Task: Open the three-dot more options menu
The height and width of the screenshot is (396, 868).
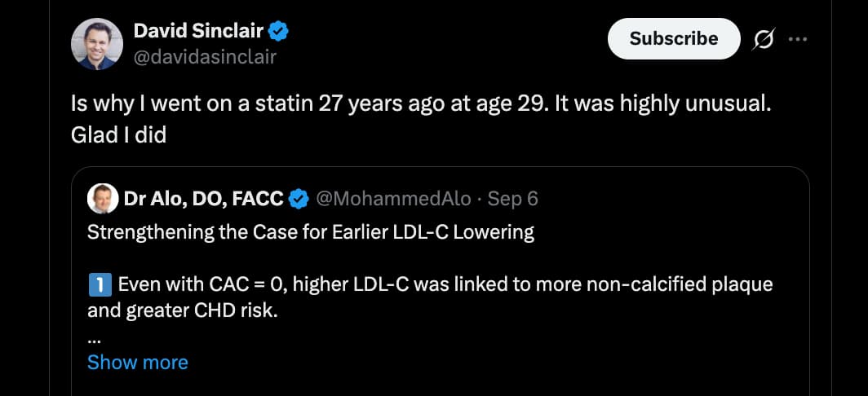Action: (799, 39)
